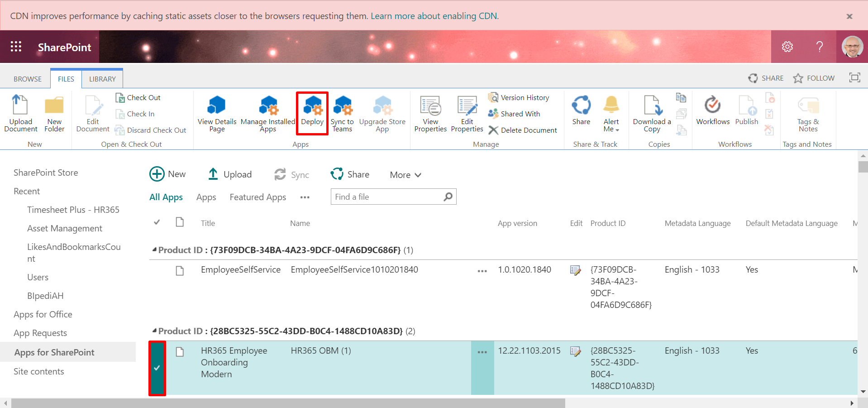
Task: Toggle the select all items checkmark
Action: click(157, 222)
